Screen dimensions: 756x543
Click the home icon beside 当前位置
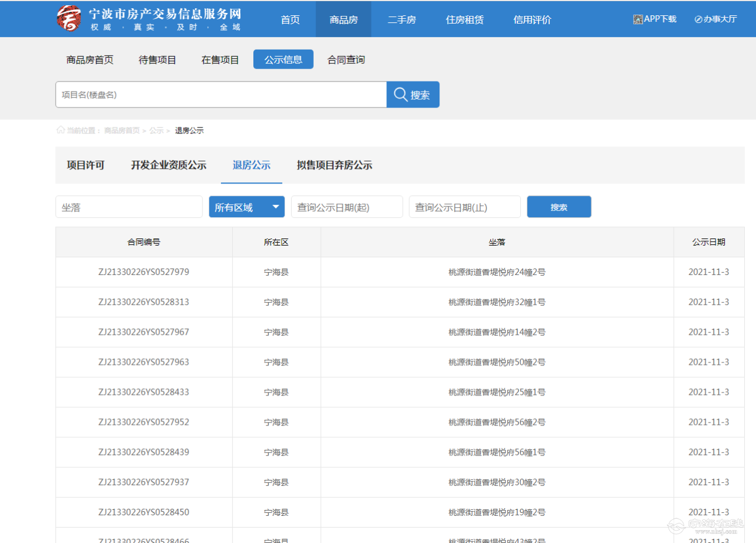60,130
